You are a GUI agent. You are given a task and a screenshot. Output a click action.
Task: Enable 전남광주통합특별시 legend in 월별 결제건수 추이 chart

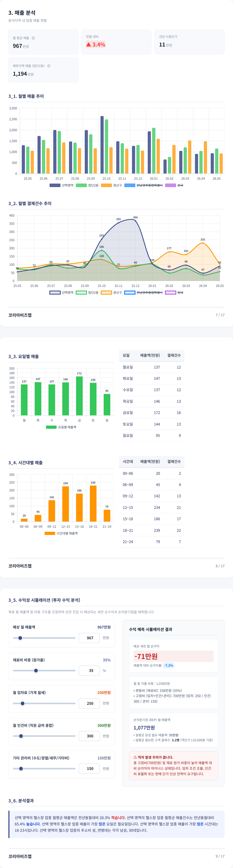pos(144,292)
